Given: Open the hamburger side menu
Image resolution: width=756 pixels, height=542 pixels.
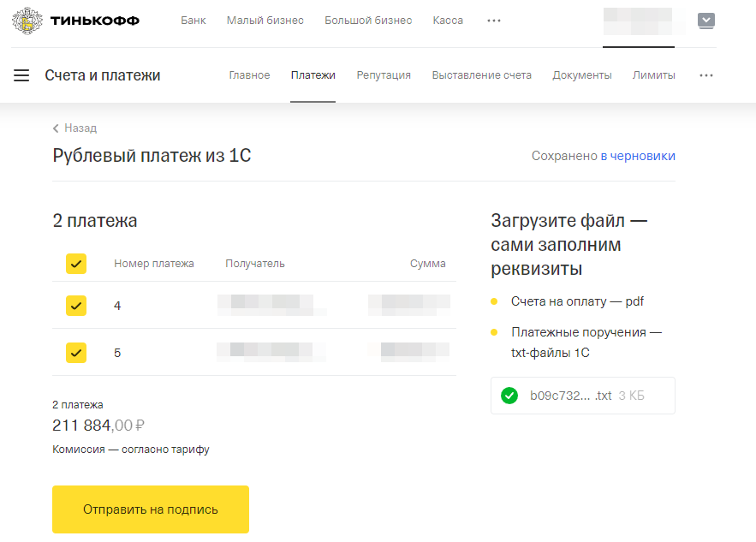Looking at the screenshot, I should (21, 75).
